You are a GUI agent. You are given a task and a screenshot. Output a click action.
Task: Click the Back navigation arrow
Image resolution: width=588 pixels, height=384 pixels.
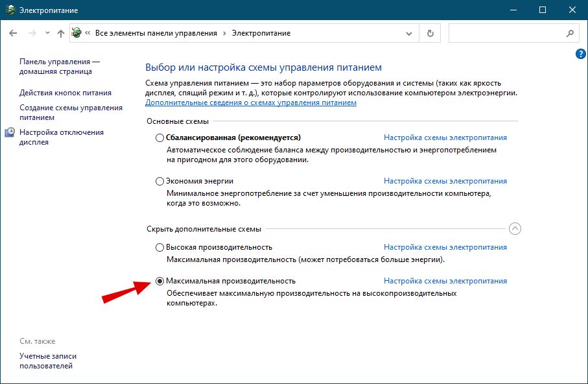click(x=14, y=33)
